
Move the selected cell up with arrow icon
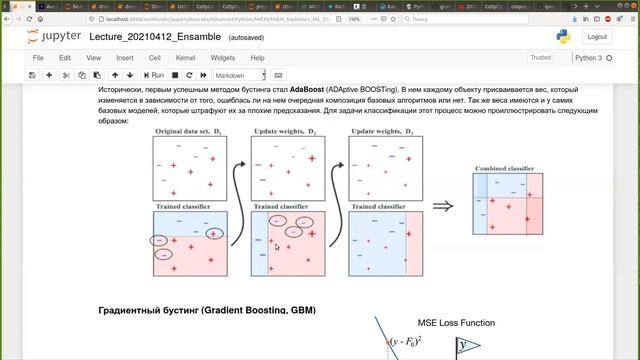coord(115,75)
